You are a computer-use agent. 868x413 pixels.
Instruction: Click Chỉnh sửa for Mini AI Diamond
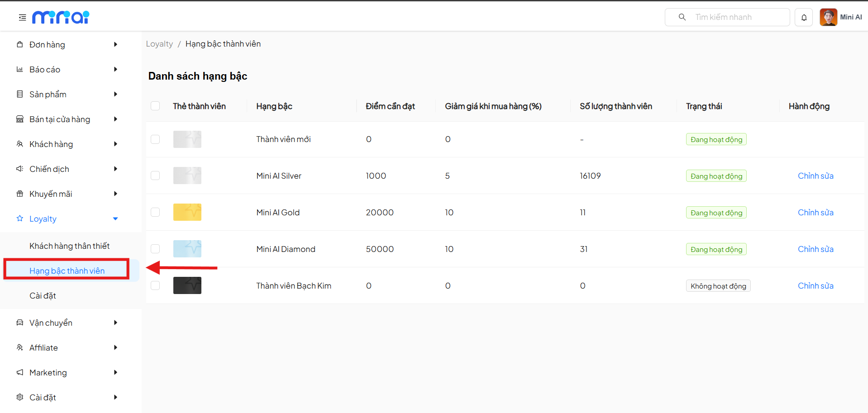pyautogui.click(x=815, y=249)
